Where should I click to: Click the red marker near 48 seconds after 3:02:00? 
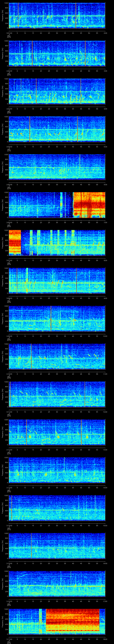[x=85, y=54]
